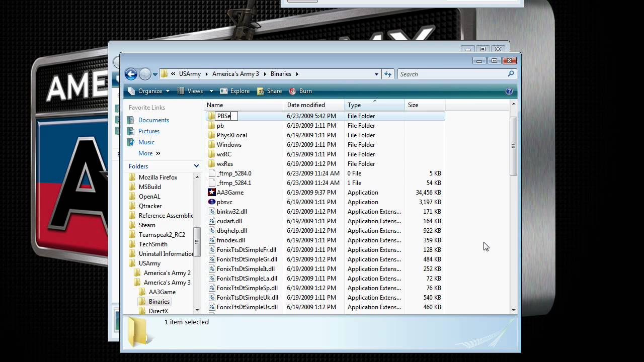The image size is (644, 362).
Task: Select the pbsvc application icon
Action: pyautogui.click(x=211, y=202)
